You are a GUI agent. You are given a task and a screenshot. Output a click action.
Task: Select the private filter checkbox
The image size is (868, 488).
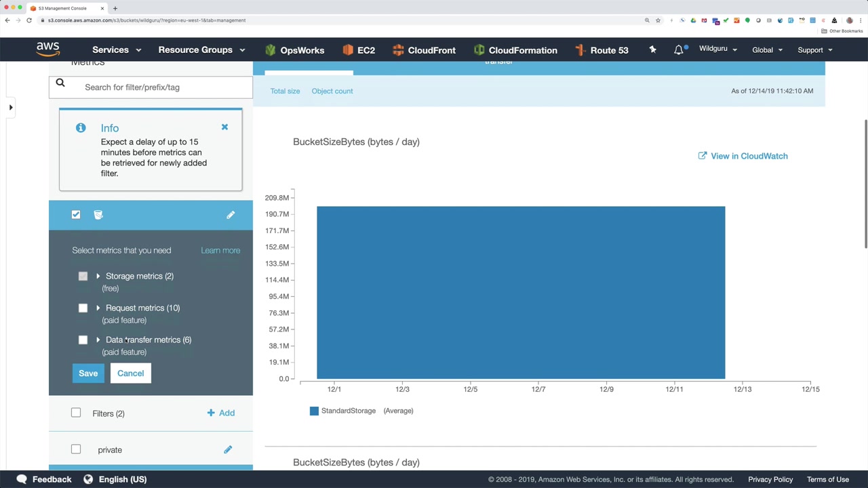tap(76, 449)
